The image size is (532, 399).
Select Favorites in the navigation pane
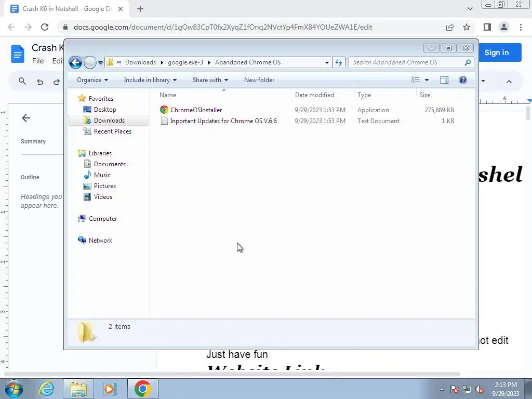coord(101,98)
